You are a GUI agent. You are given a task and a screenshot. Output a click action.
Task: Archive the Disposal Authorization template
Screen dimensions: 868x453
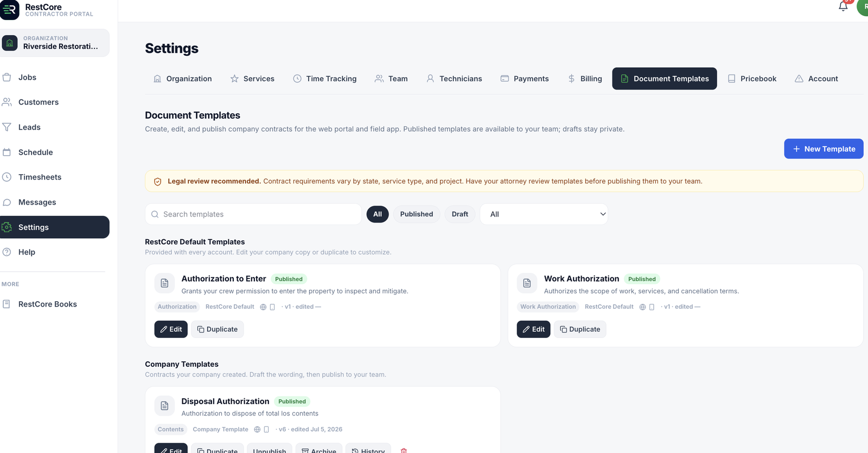[319, 449]
